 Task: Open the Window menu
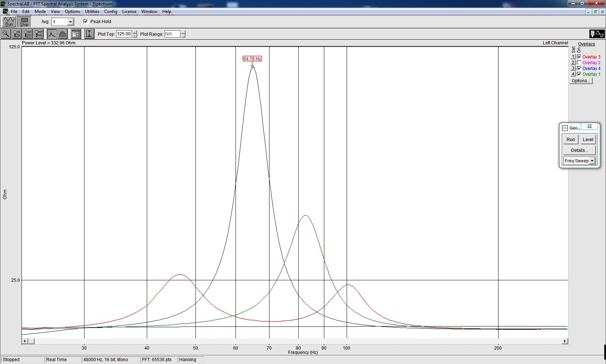click(149, 12)
